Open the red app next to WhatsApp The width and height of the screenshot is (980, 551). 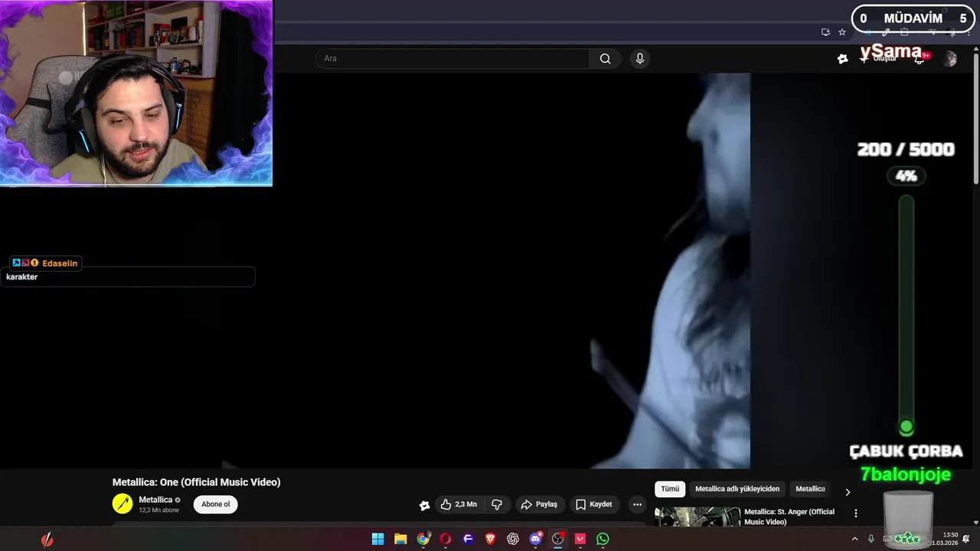[580, 539]
